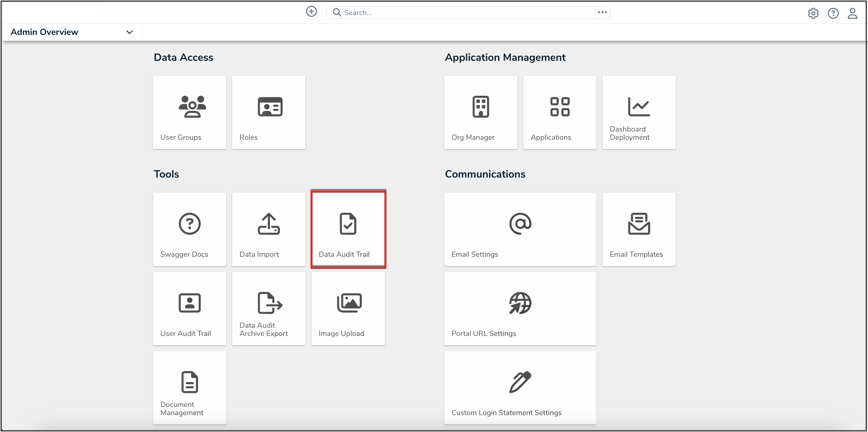Open the Portal URL Settings tile

point(520,308)
